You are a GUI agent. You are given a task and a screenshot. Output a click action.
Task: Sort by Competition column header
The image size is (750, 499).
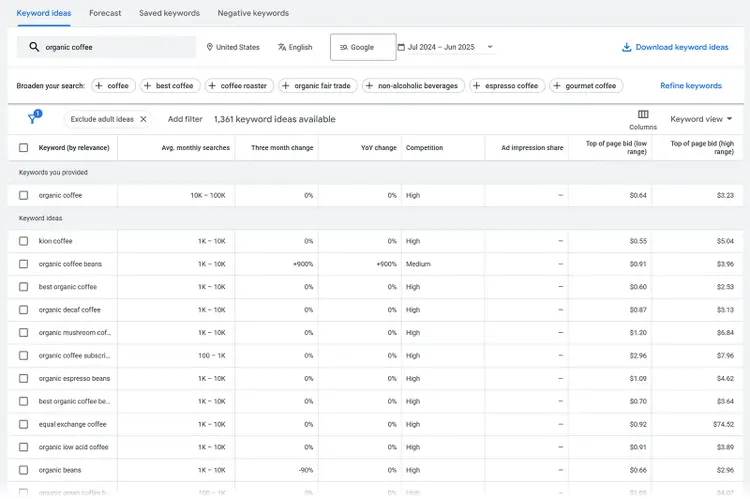pos(424,148)
